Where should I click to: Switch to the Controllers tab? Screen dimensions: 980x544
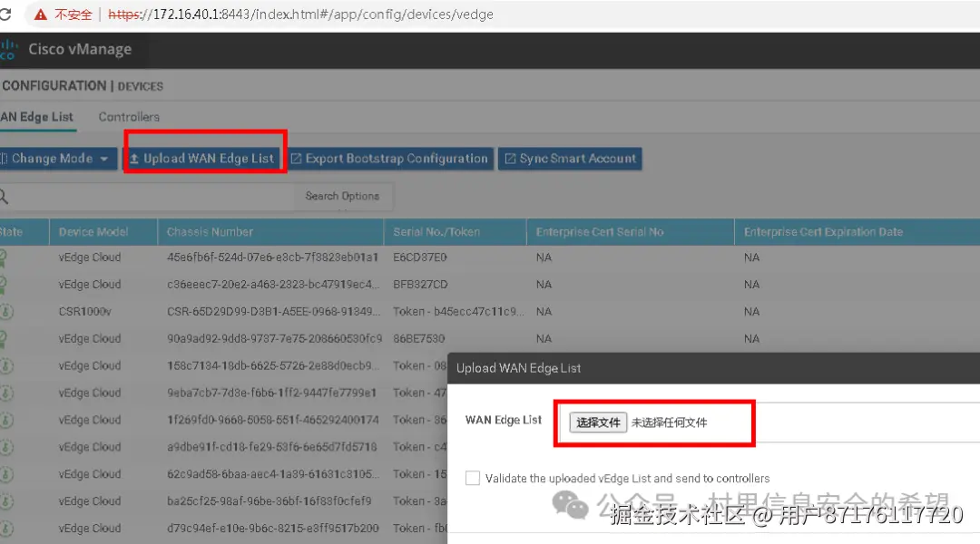tap(129, 117)
